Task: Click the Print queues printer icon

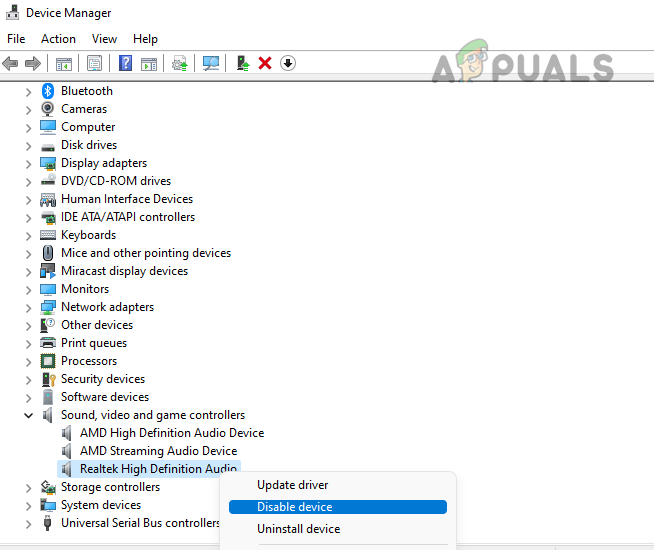Action: [48, 343]
